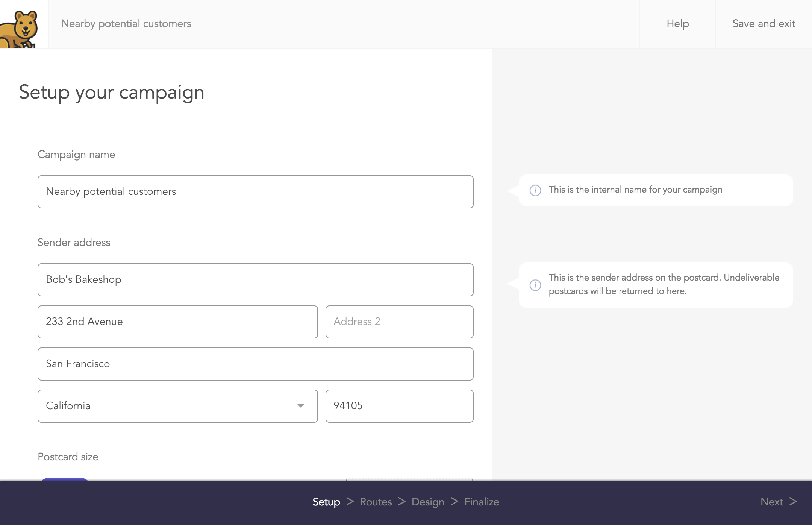Screen dimensions: 812x525
Task: Expand the California state dropdown
Action: (x=301, y=405)
